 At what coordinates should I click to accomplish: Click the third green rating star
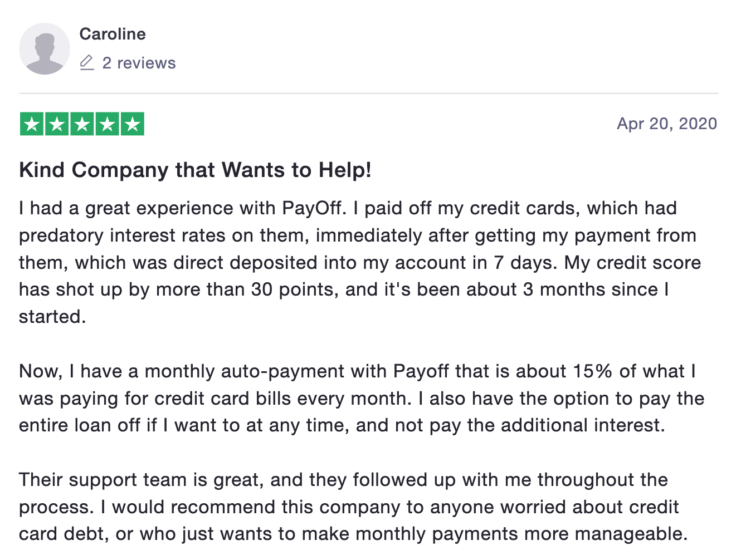coord(82,124)
